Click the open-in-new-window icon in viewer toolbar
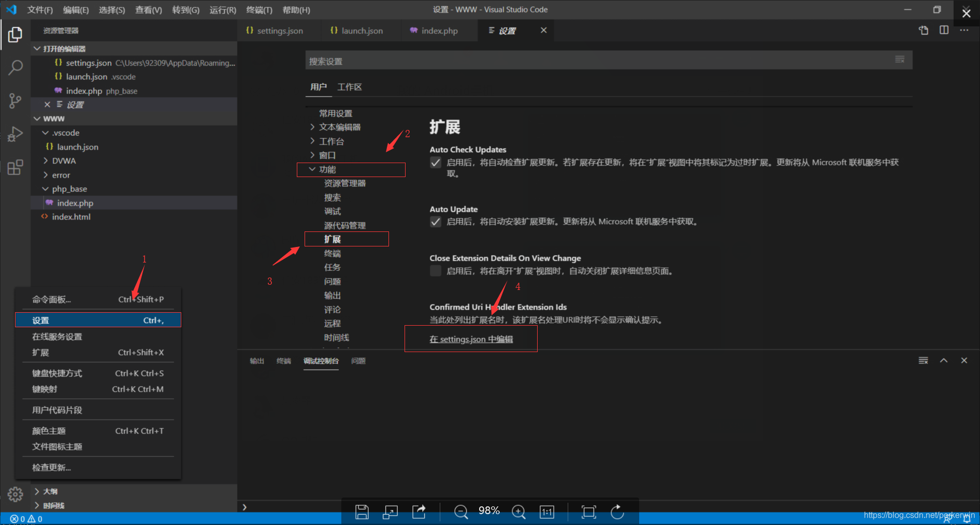Screen dimensions: 980x525 pos(390,512)
